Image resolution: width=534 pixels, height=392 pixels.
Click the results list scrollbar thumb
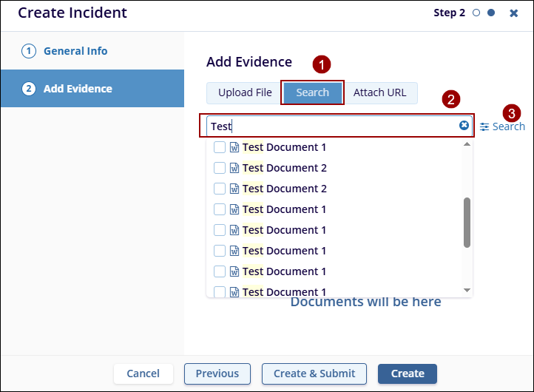click(467, 222)
